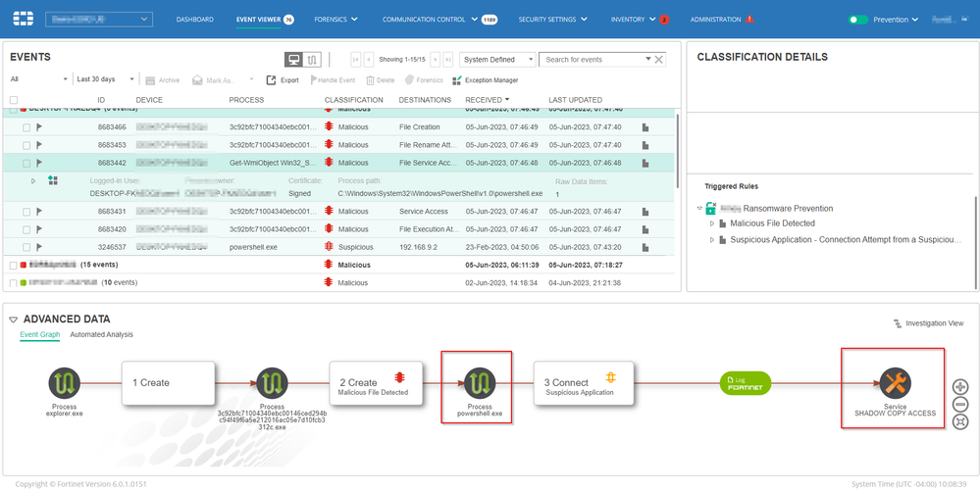Screen dimensions: 980x491
Task: Expand the Malicious File Detected rule
Action: (x=712, y=223)
